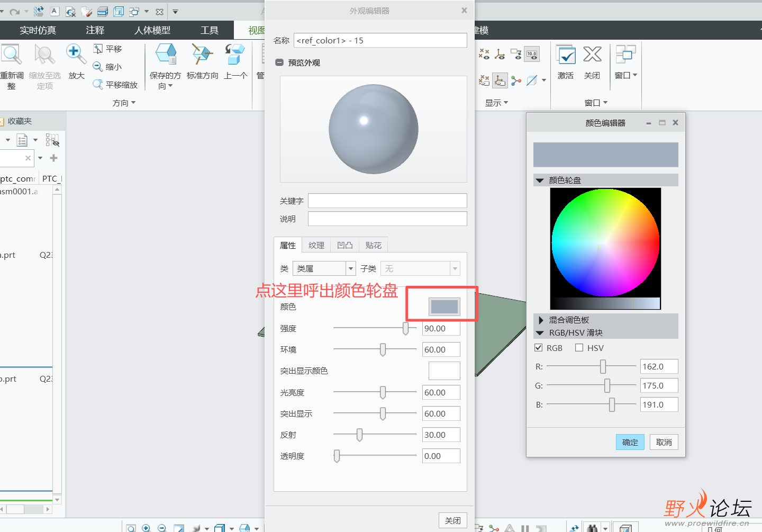Click the Previous view (上一个) icon
The width and height of the screenshot is (762, 532).
tap(235, 54)
